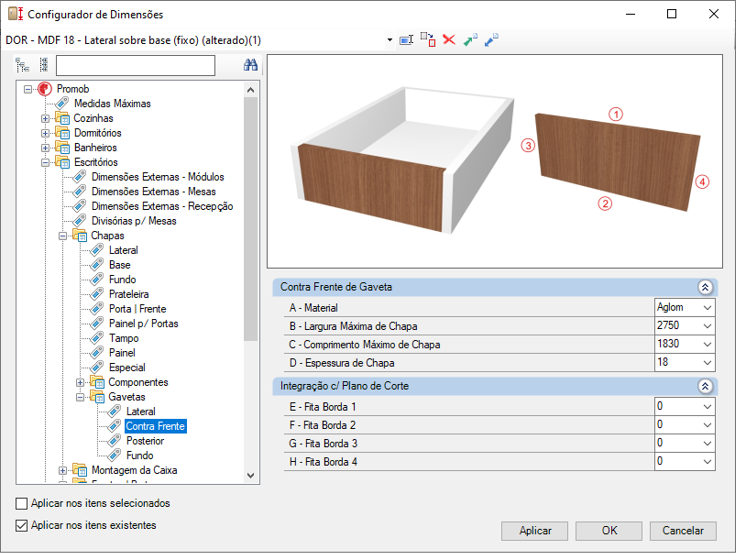The image size is (746, 560).
Task: Enable Aplicar nos itens selecionados checkbox
Action: click(x=21, y=503)
